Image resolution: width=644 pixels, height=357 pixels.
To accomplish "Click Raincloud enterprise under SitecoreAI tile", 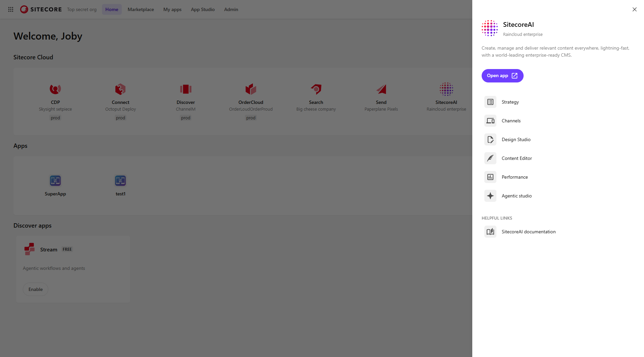I will click(446, 109).
